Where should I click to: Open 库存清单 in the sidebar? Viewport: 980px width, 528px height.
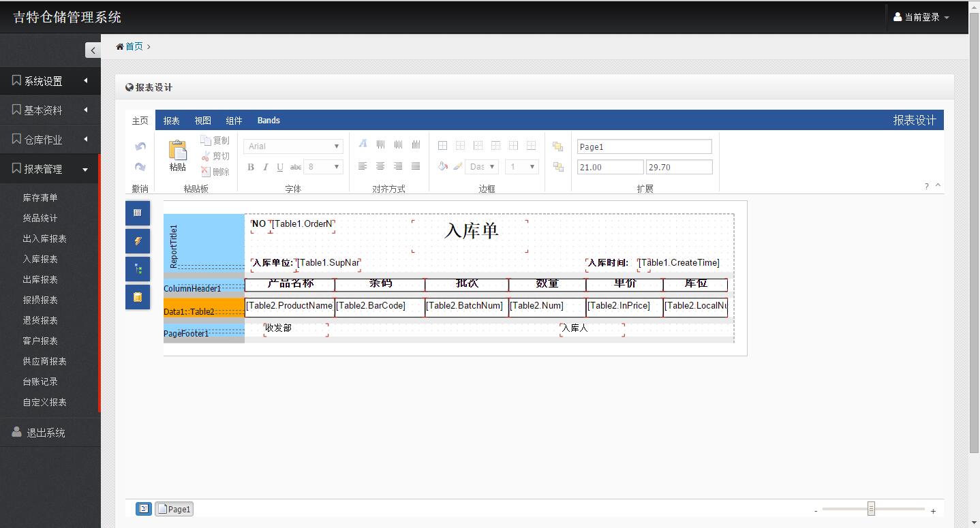(40, 198)
